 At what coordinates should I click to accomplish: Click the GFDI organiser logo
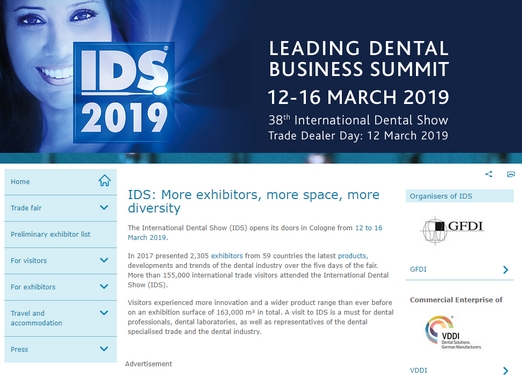(452, 230)
